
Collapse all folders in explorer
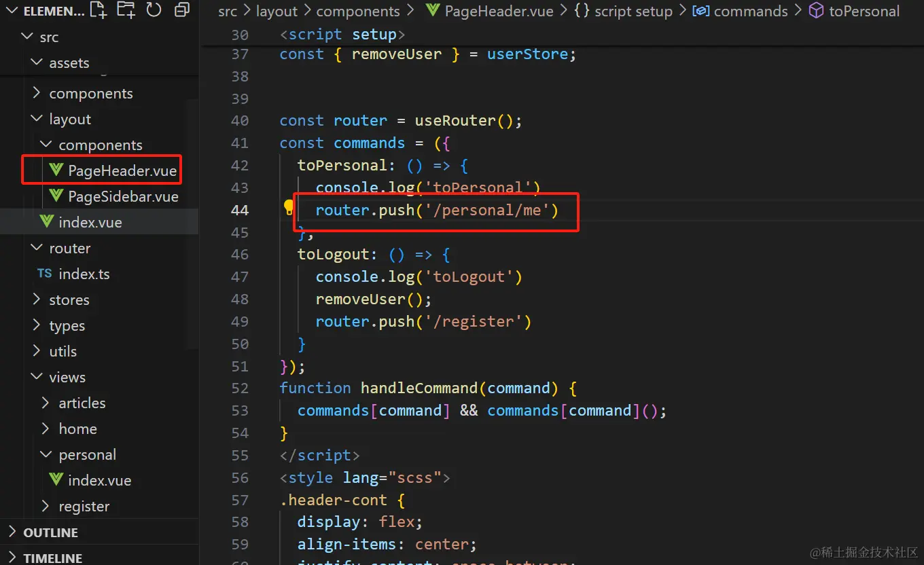tap(182, 10)
